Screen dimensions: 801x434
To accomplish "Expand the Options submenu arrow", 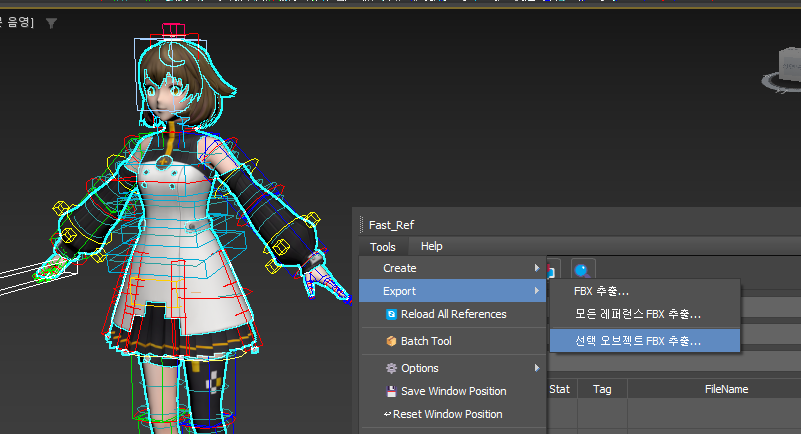I will (536, 368).
